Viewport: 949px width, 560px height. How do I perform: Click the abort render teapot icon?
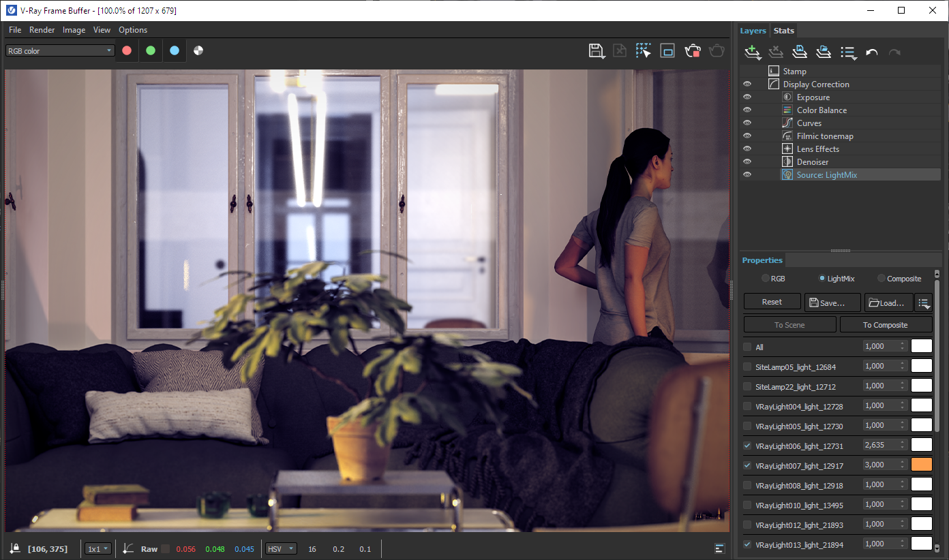click(x=693, y=51)
